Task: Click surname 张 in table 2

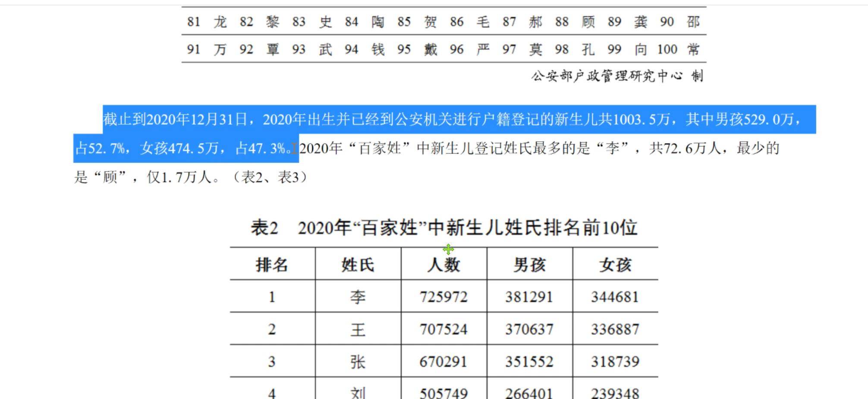Action: (x=358, y=362)
